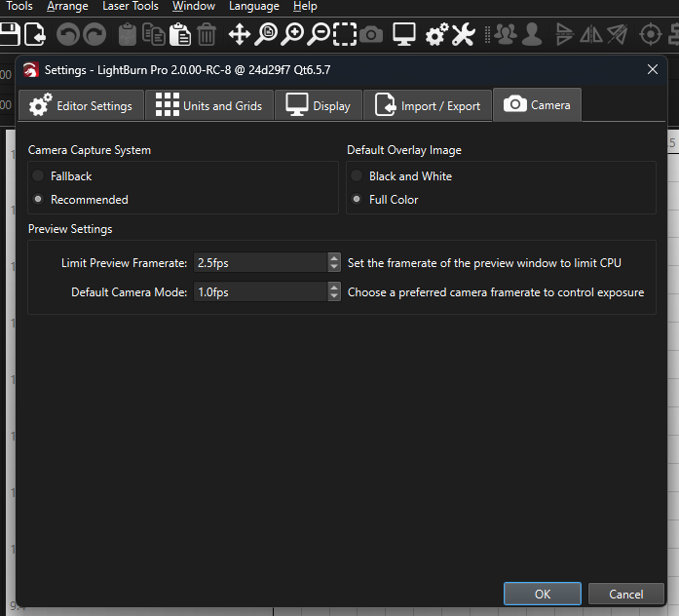679x616 pixels.
Task: Click the Paste clipboard icon
Action: pyautogui.click(x=180, y=35)
